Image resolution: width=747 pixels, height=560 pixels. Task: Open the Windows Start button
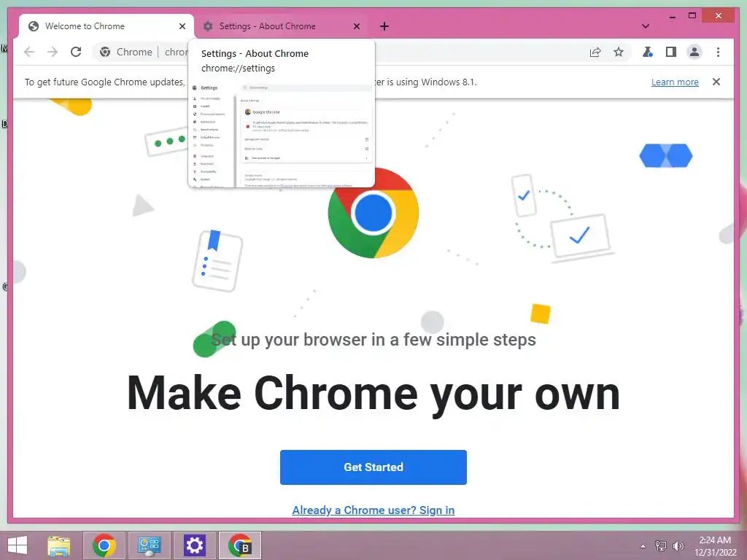(x=18, y=545)
